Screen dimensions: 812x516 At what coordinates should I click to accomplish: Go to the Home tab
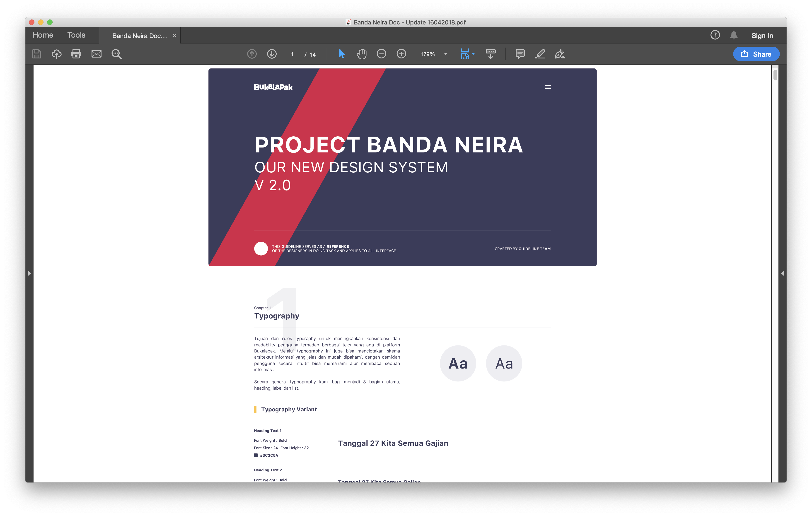[43, 35]
